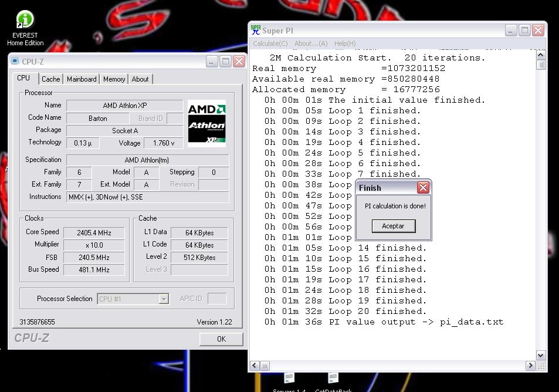Open the Help(H) menu
The height and width of the screenshot is (392, 559).
[x=344, y=43]
